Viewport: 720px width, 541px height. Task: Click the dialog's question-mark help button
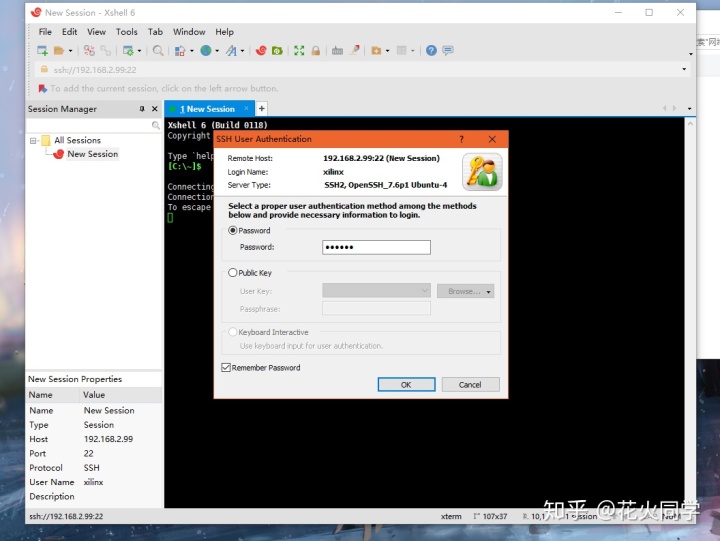(461, 139)
